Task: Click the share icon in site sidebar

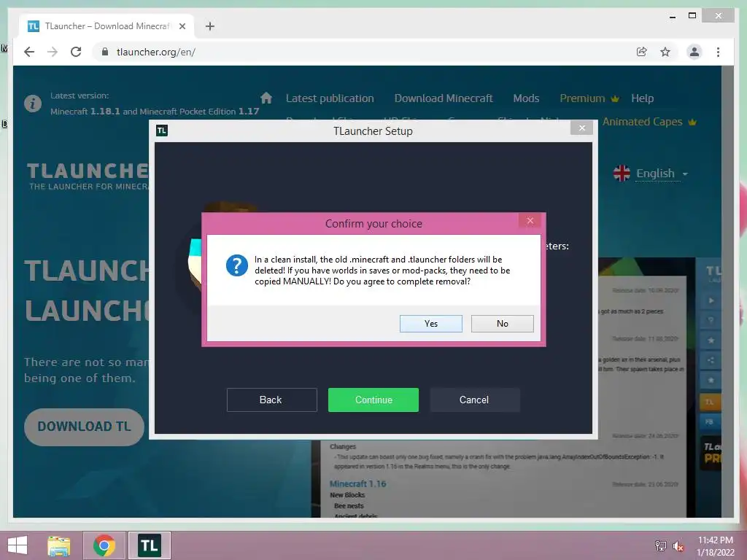Action: tap(711, 360)
